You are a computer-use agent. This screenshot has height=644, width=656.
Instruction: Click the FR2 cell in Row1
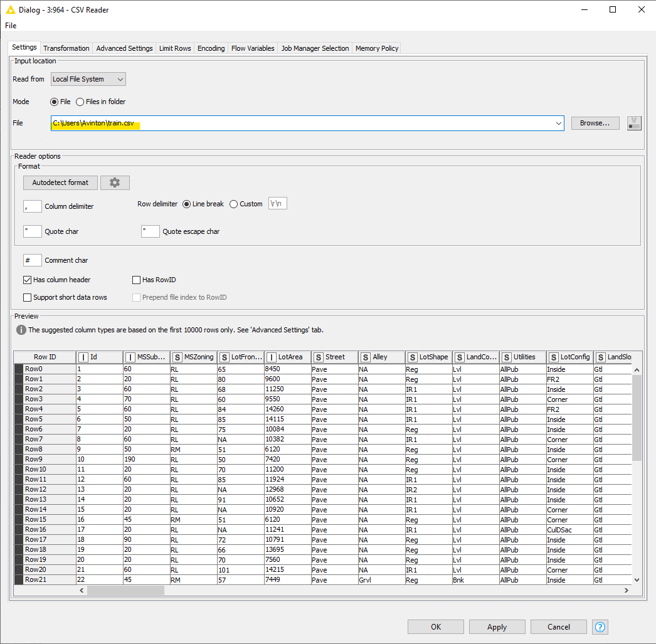click(x=569, y=379)
